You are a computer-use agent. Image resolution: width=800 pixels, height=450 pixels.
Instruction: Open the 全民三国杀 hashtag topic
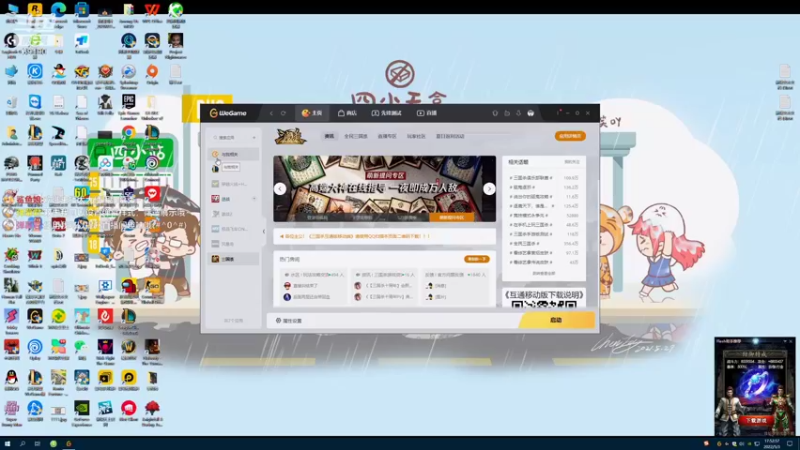click(524, 243)
